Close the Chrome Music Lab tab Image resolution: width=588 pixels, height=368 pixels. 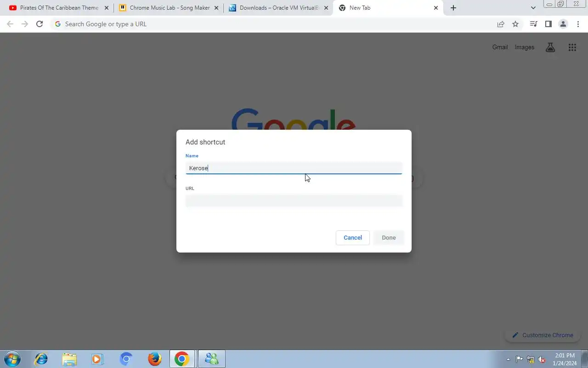(x=216, y=8)
